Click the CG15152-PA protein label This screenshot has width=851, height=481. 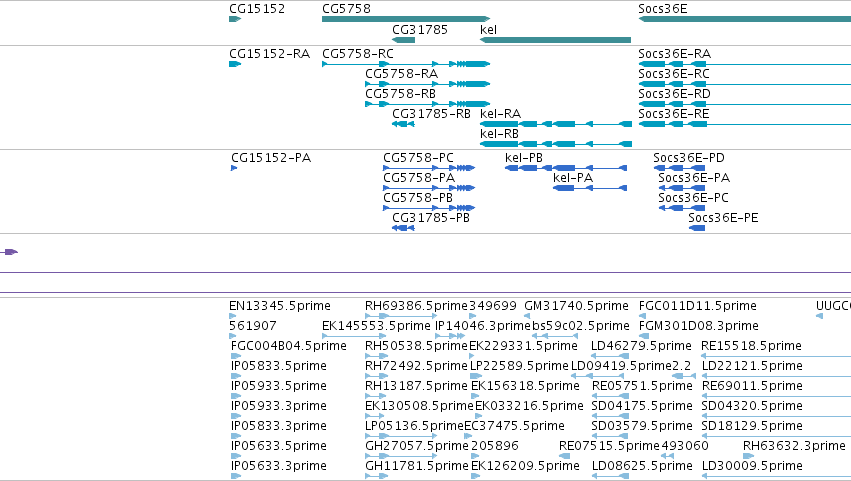(271, 158)
